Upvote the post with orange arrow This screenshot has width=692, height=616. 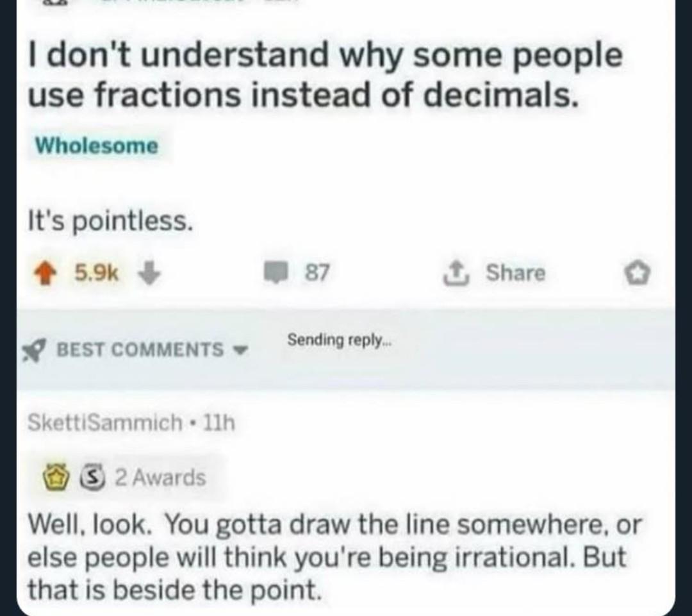[x=45, y=273]
